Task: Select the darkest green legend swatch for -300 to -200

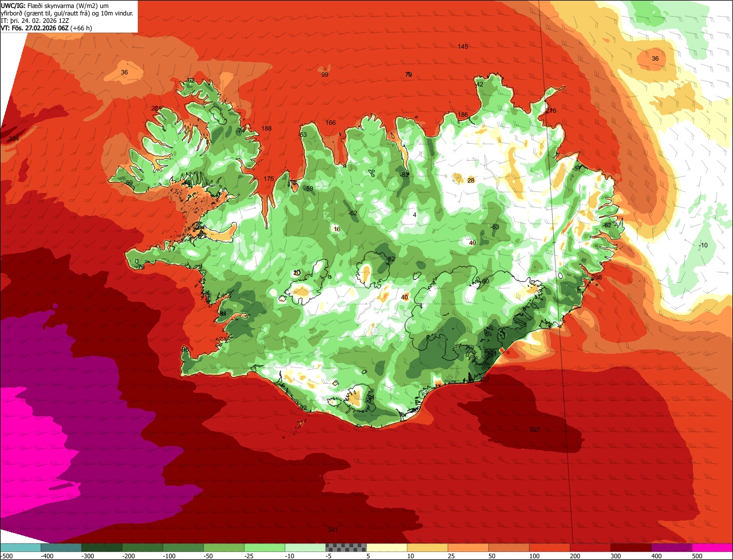Action: coord(102,547)
